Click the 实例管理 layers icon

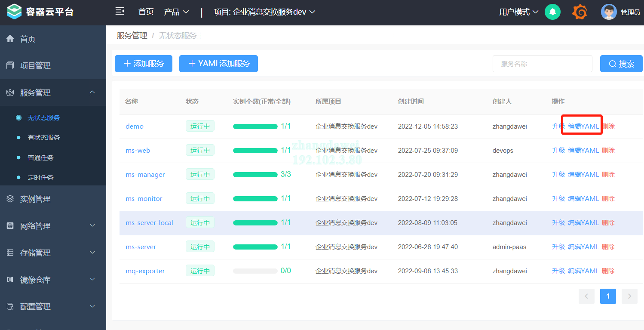[x=10, y=199]
